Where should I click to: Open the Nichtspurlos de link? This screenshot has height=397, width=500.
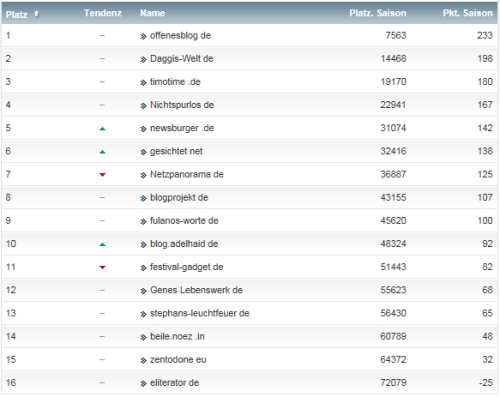coord(182,105)
